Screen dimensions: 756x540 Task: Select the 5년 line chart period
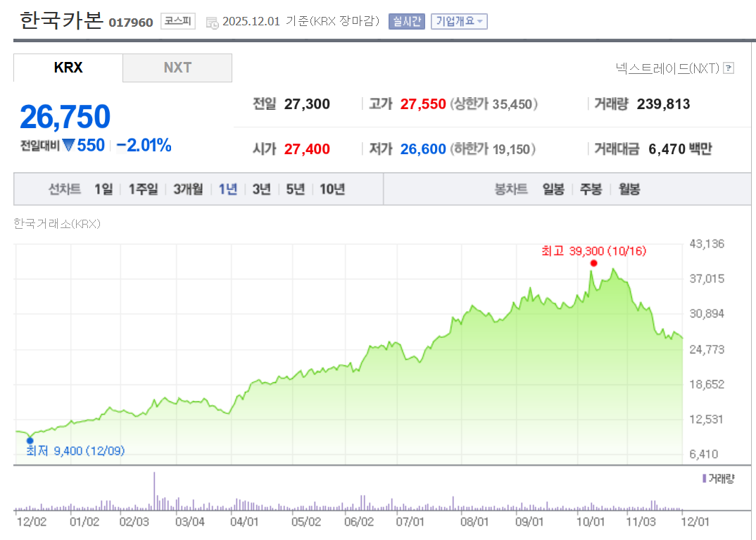click(x=295, y=189)
